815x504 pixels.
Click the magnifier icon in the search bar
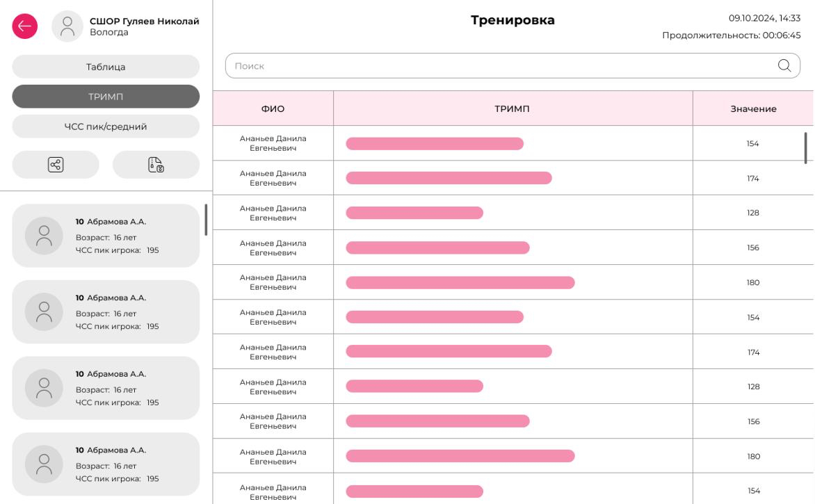tap(784, 65)
